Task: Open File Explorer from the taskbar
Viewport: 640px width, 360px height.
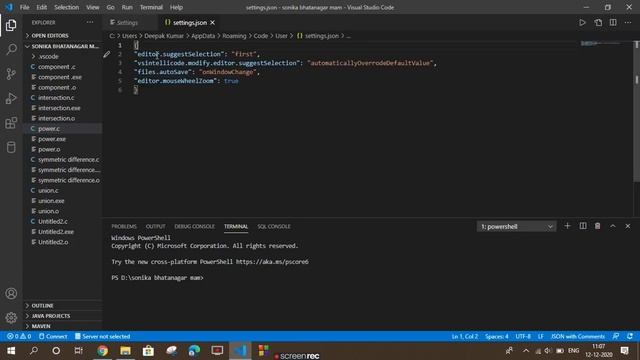Action: 125,351
